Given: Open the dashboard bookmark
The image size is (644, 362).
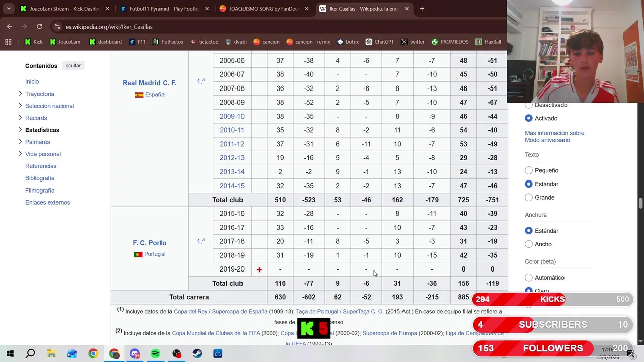Looking at the screenshot, I should [x=105, y=42].
